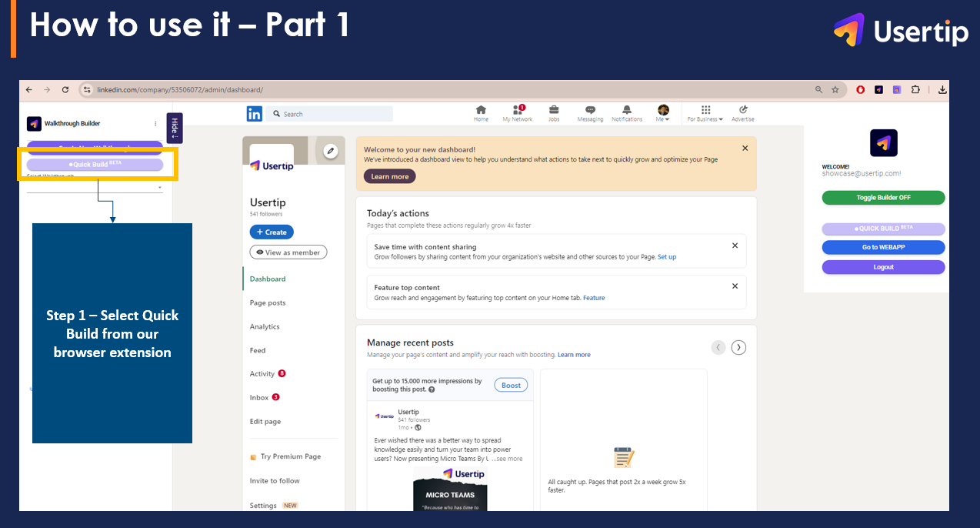980x528 pixels.
Task: Bookmark this page with the star icon
Action: coord(835,90)
